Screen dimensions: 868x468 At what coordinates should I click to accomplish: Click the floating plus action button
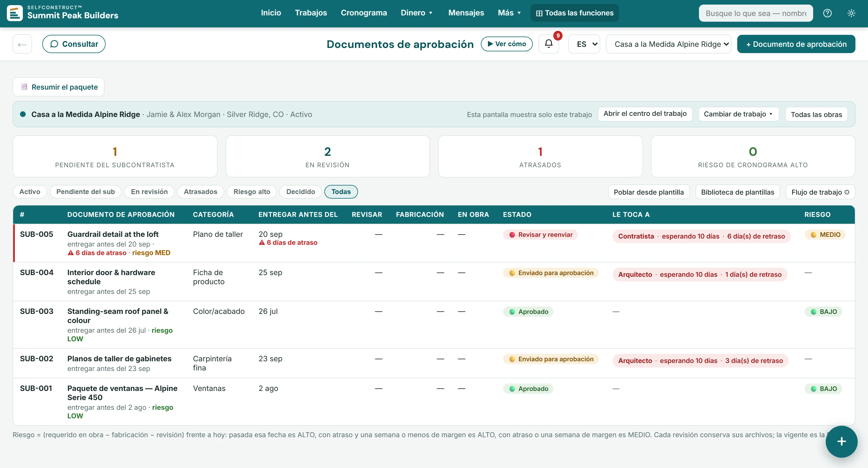pos(841,441)
